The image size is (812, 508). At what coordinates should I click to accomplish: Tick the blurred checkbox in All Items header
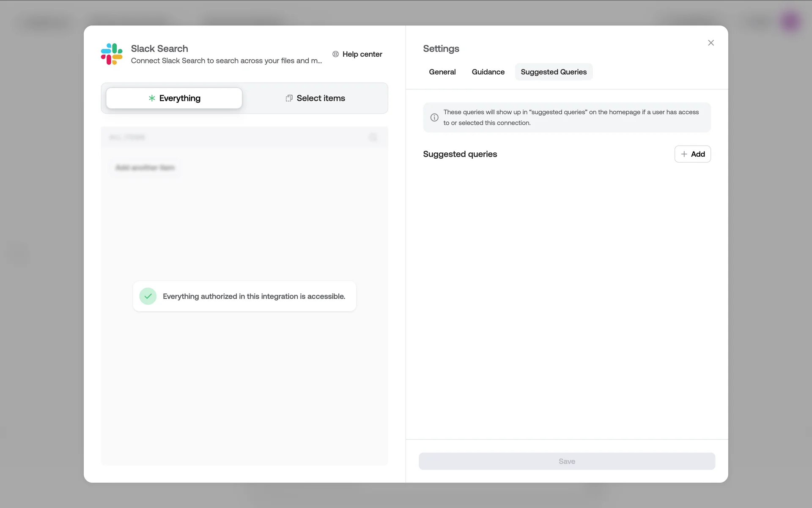coord(373,137)
